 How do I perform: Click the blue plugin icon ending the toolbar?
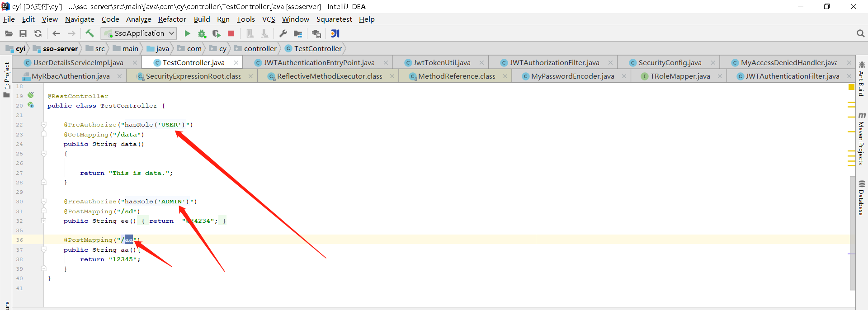coord(335,33)
